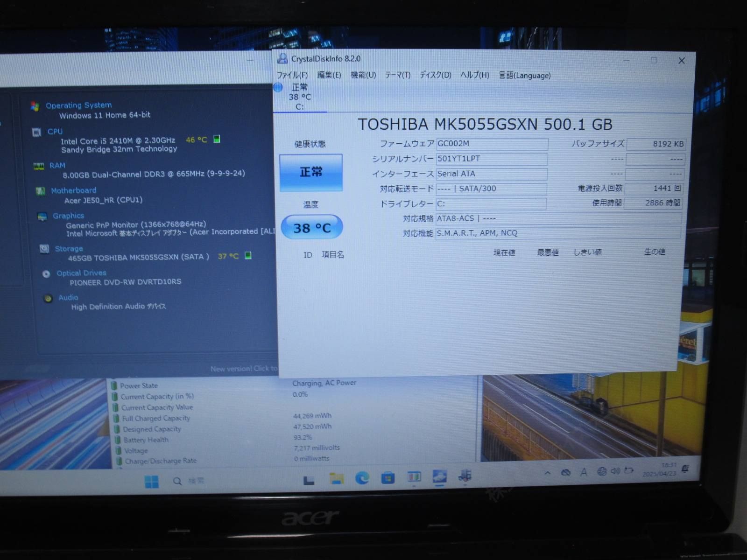
Task: Open the 言語(Language) menu
Action: 525,75
